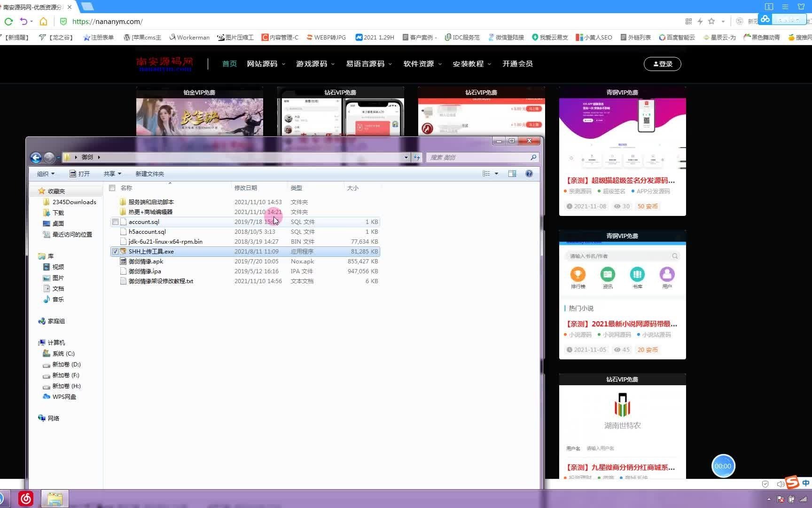812x508 pixels.
Task: Click Explorer back navigation arrow
Action: click(x=36, y=157)
